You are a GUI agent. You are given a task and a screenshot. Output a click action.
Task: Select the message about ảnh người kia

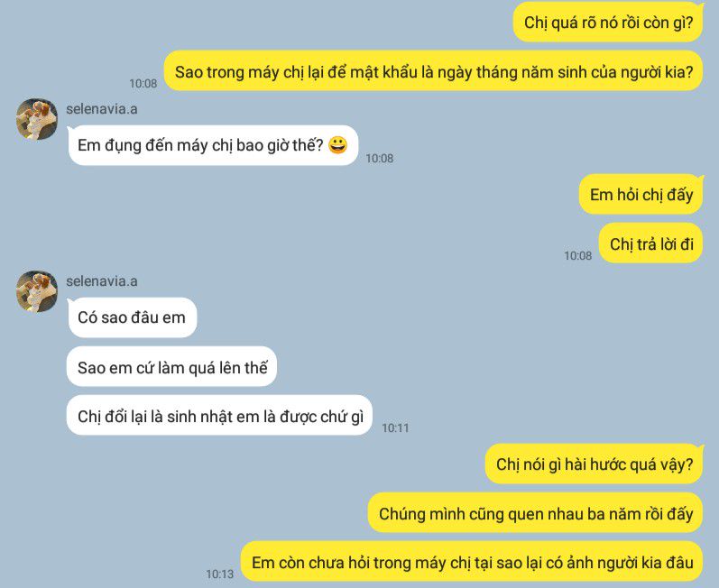tap(473, 562)
